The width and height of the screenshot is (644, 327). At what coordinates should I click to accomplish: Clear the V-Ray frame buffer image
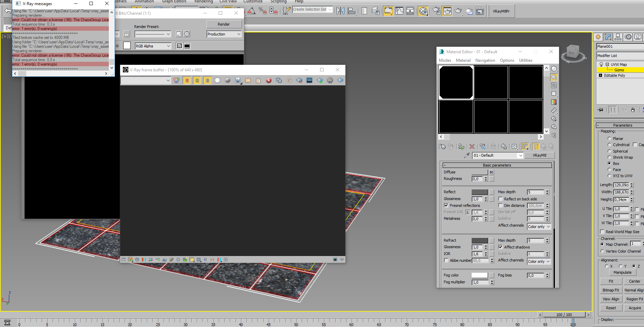pos(269,81)
